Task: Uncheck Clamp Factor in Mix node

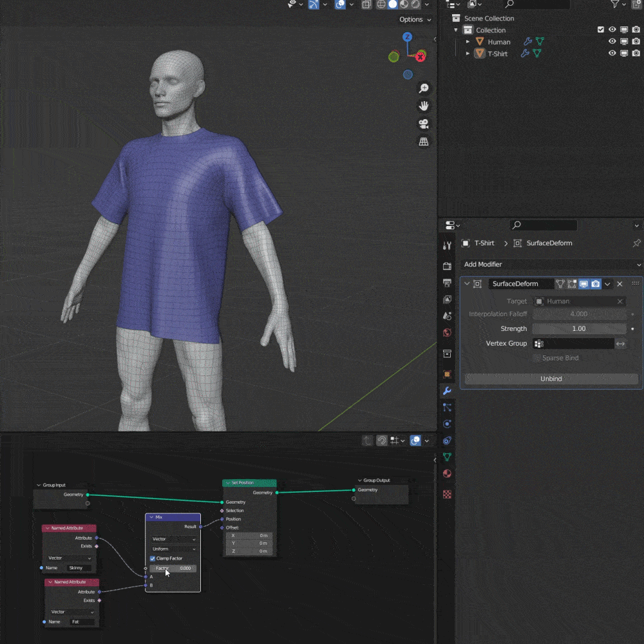Action: pos(153,558)
